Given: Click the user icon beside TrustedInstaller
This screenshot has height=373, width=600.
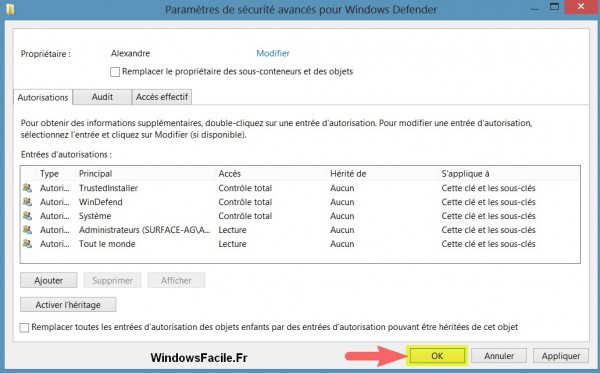Looking at the screenshot, I should [x=27, y=188].
